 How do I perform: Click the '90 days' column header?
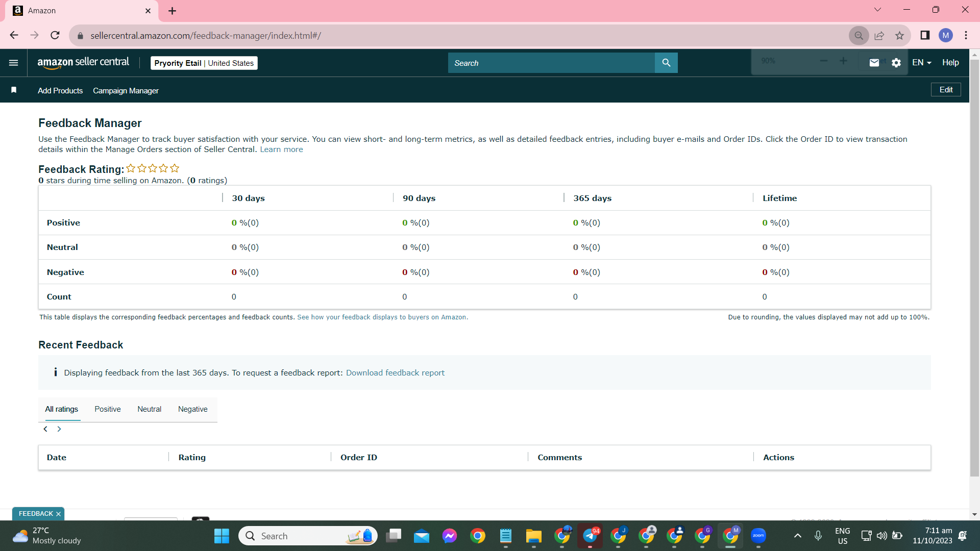point(419,198)
